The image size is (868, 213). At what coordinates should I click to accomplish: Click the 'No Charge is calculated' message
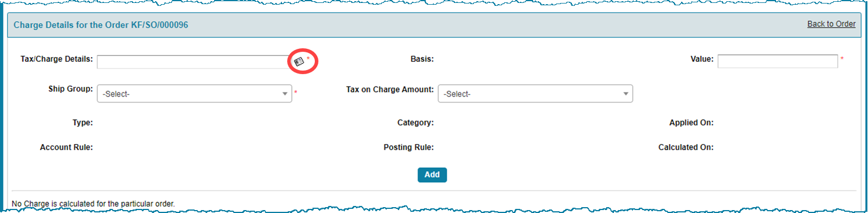93,204
